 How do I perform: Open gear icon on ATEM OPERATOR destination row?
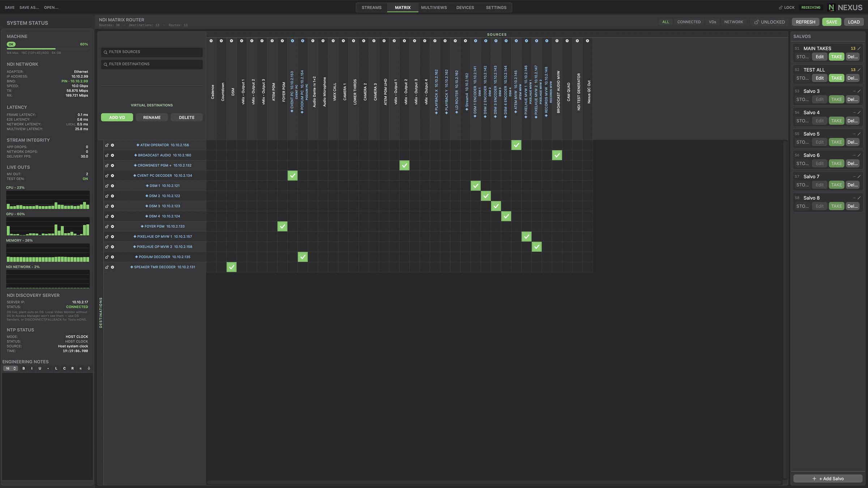112,145
